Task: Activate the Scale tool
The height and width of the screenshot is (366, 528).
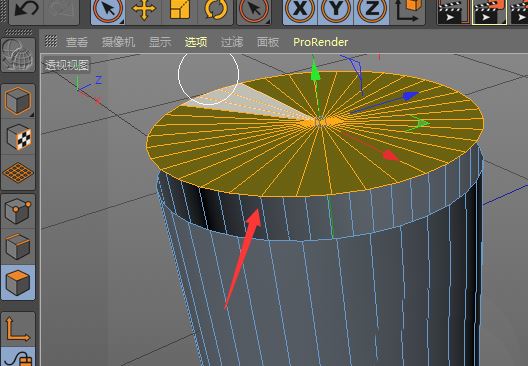Action: (180, 10)
